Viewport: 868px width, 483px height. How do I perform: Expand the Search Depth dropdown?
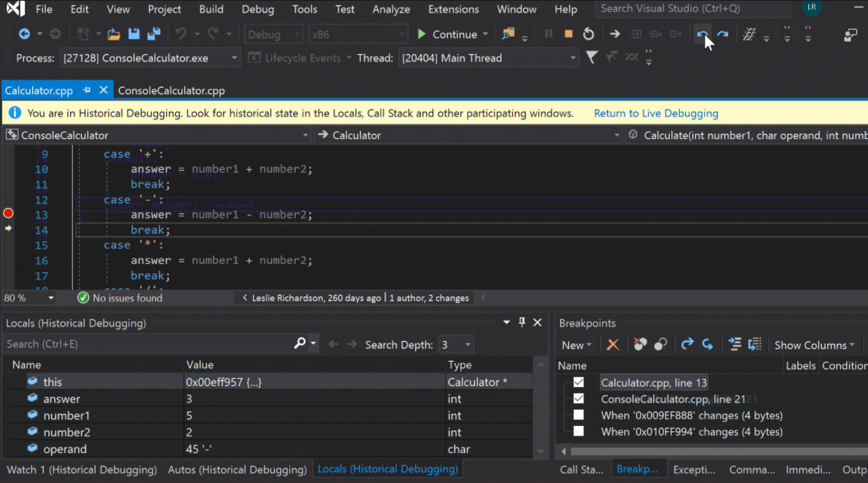[x=468, y=345]
